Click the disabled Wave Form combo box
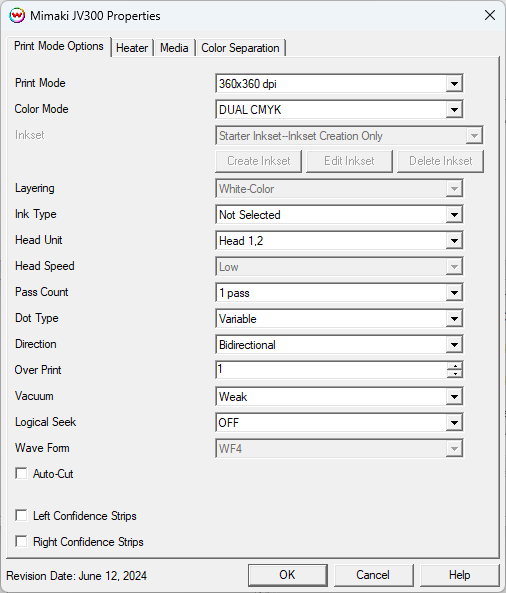This screenshot has width=506, height=593. coord(339,449)
